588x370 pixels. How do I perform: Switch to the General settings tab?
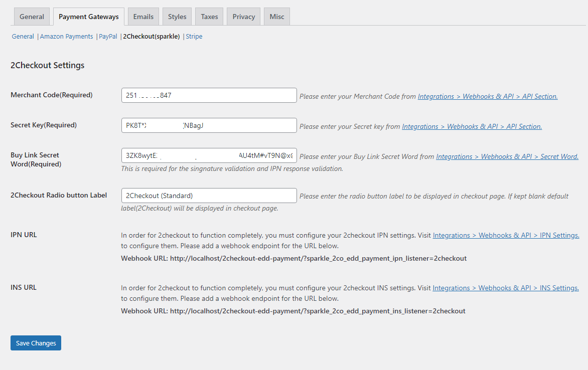(32, 17)
